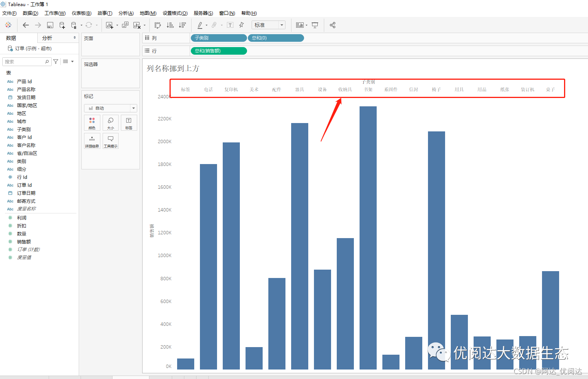Sort ascending toolbar icon

[x=170, y=25]
